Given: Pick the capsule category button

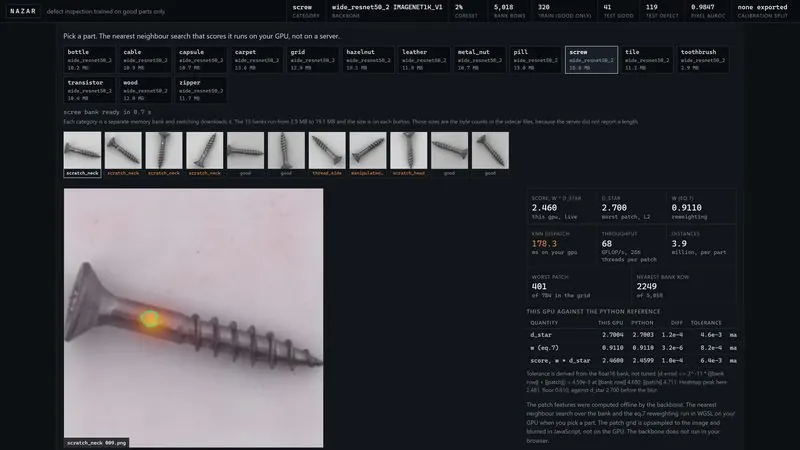Looking at the screenshot, I should [201, 60].
